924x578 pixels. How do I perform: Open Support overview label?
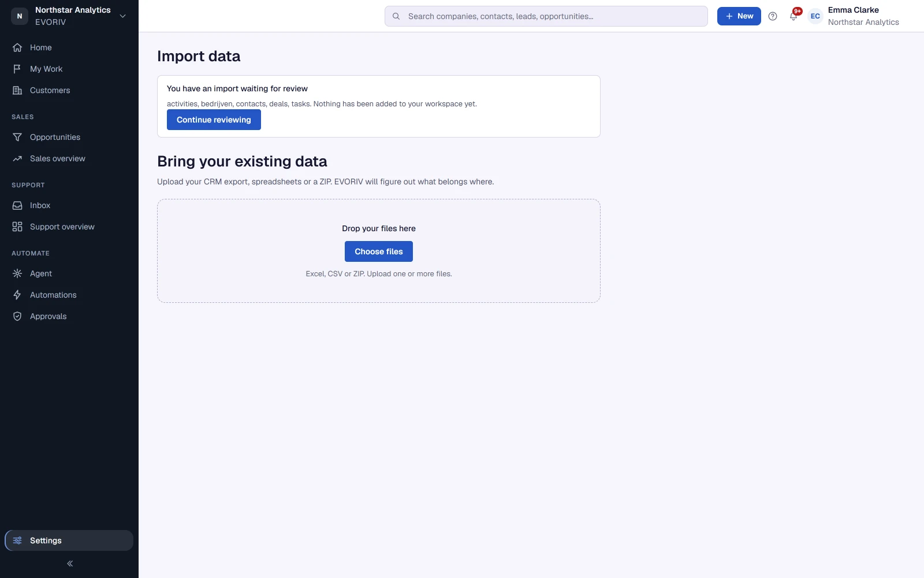[62, 227]
